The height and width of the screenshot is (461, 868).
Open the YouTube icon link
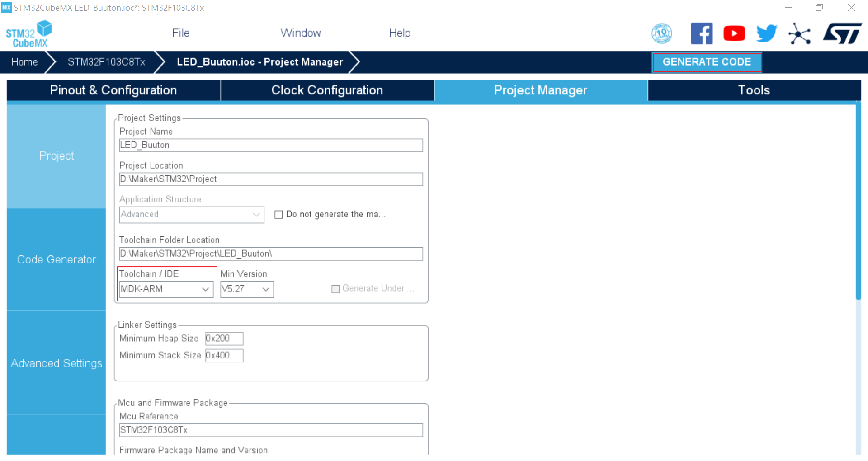pos(734,33)
